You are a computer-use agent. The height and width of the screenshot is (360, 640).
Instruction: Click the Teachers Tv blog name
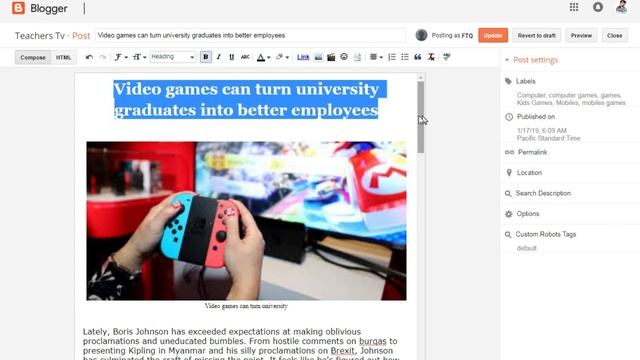click(40, 36)
